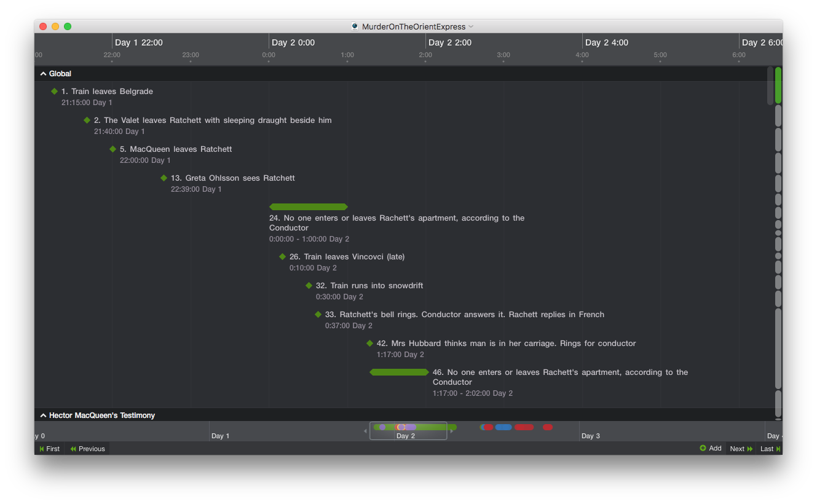
Task: Collapse the Global section chevron
Action: click(x=43, y=74)
